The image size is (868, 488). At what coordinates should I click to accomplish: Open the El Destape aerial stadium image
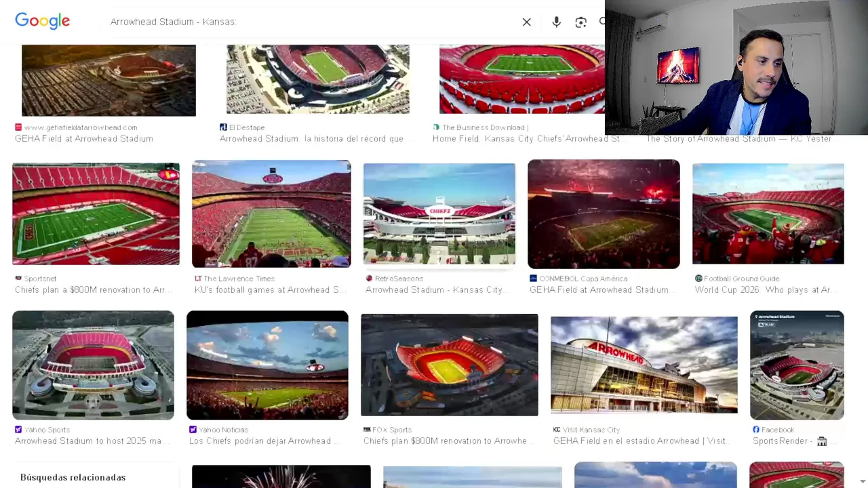317,79
